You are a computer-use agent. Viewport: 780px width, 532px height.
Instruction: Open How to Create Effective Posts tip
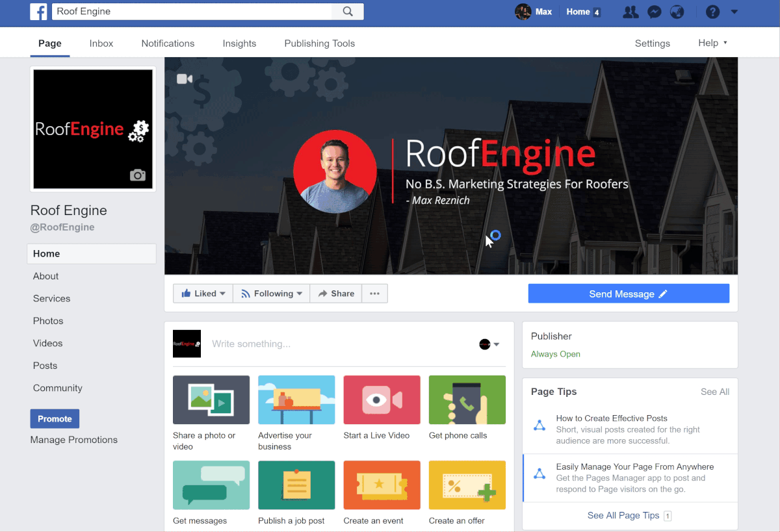(x=612, y=418)
